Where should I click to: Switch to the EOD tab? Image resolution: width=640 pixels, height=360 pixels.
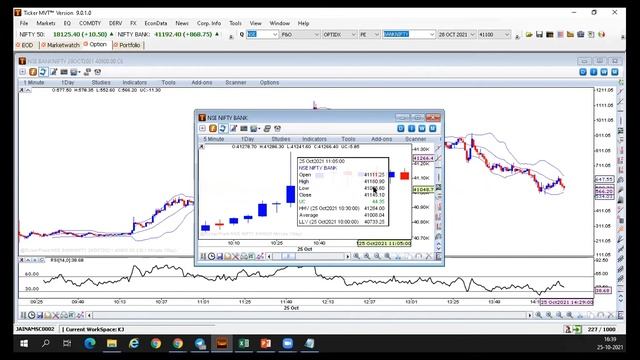coord(24,45)
